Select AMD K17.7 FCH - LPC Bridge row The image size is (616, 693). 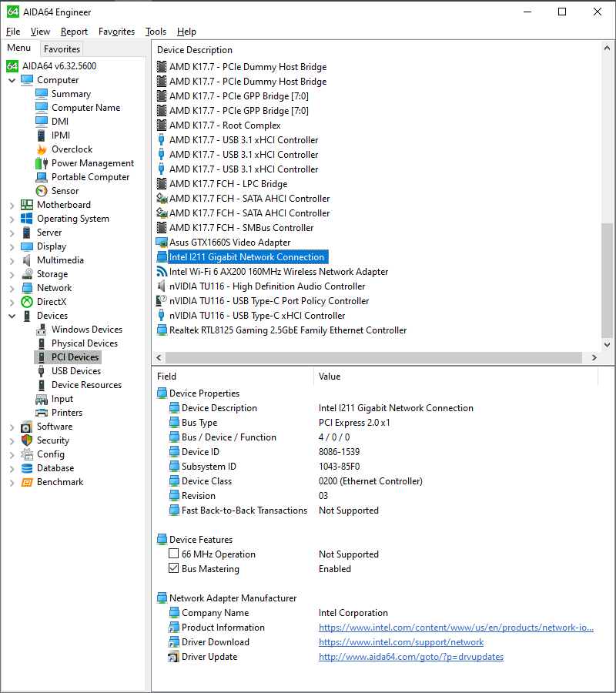point(228,184)
